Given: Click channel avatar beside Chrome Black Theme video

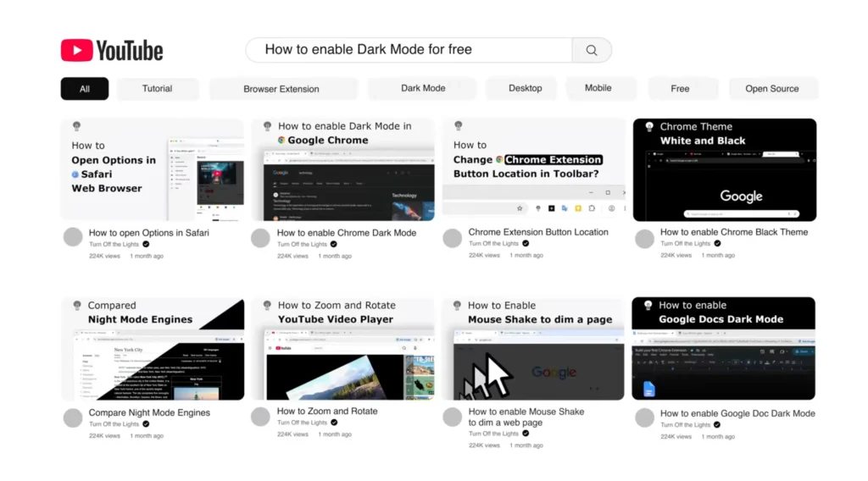Looking at the screenshot, I should (644, 238).
